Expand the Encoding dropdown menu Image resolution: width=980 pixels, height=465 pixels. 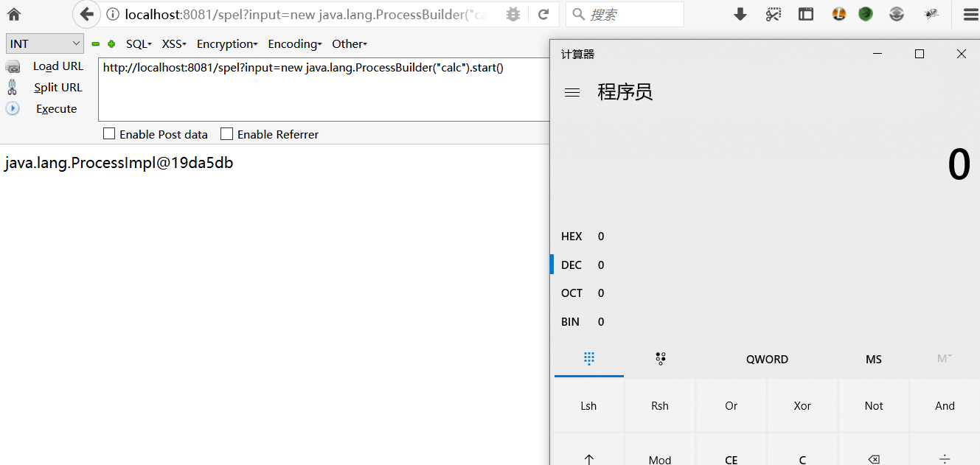click(294, 44)
